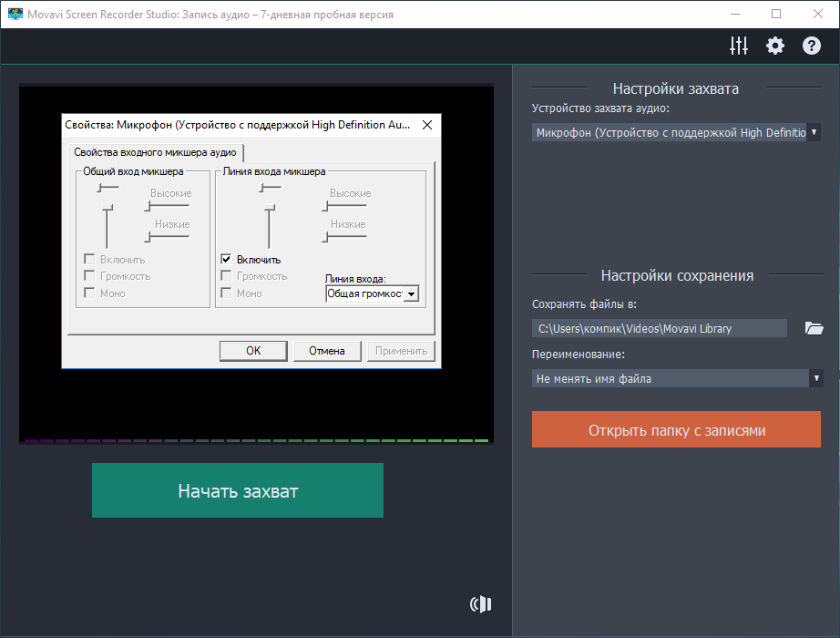840x638 pixels.
Task: Click the 'Линия входа:' label
Action: (x=355, y=279)
